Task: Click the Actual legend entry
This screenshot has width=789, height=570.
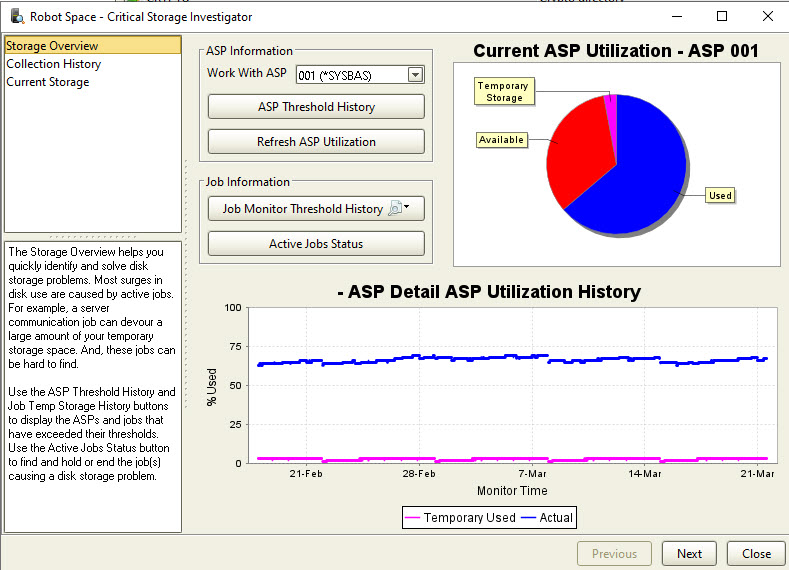Action: pos(547,517)
